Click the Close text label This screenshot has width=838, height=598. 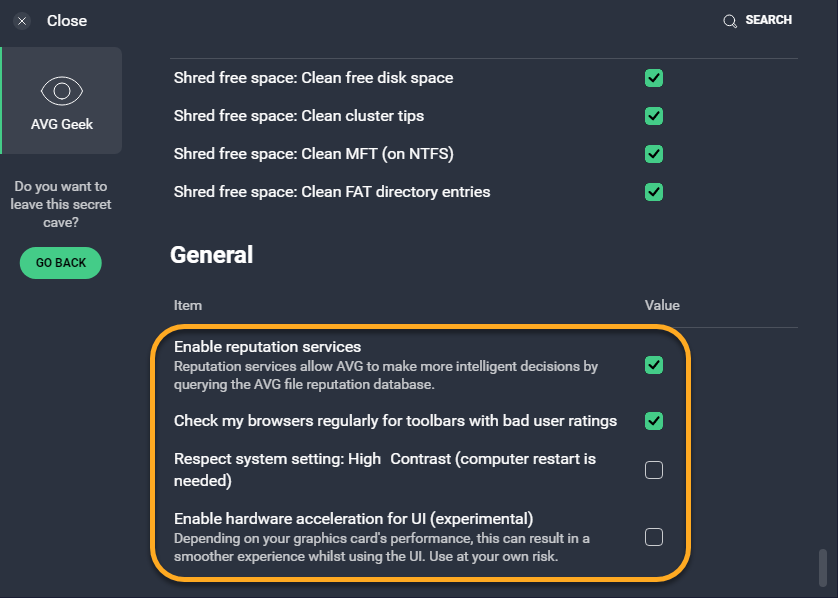(67, 21)
